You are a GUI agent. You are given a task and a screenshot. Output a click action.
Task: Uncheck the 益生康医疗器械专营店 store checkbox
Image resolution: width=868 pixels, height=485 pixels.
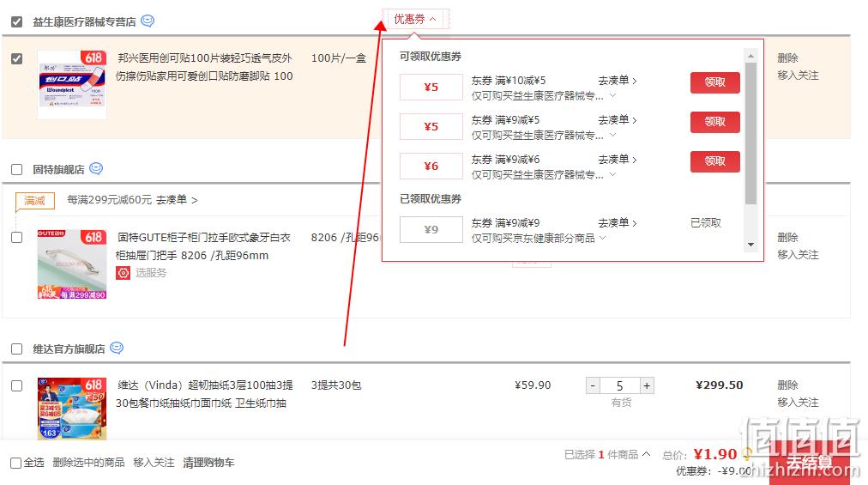[16, 21]
